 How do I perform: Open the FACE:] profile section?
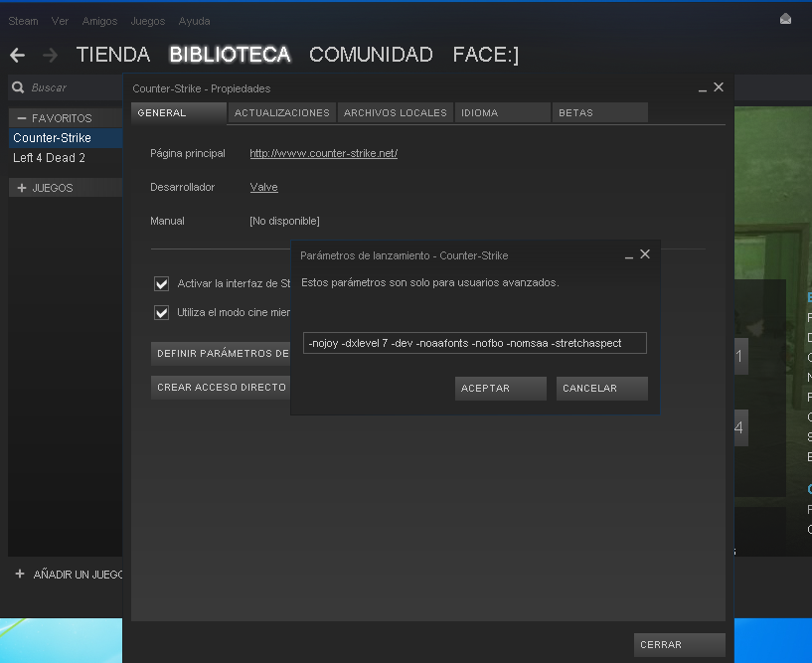pyautogui.click(x=486, y=55)
